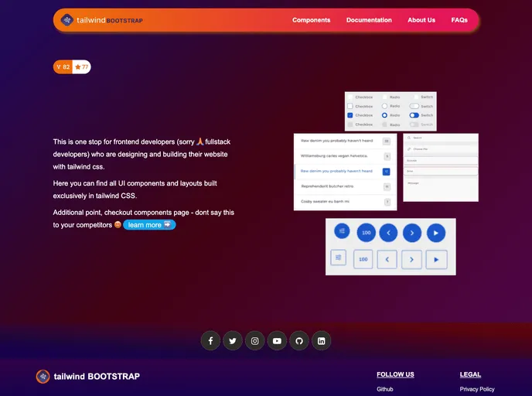The height and width of the screenshot is (396, 532).
Task: Open the Components menu item
Action: click(x=311, y=20)
